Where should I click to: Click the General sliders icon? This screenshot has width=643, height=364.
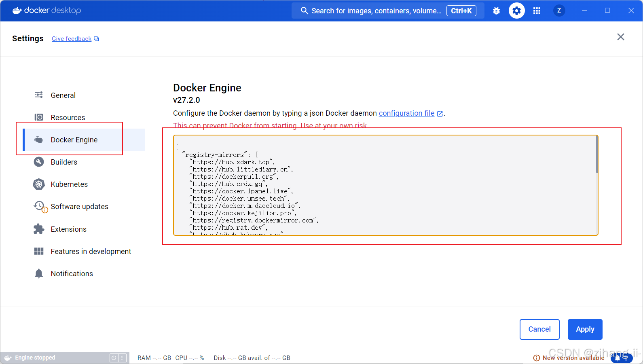coord(39,95)
